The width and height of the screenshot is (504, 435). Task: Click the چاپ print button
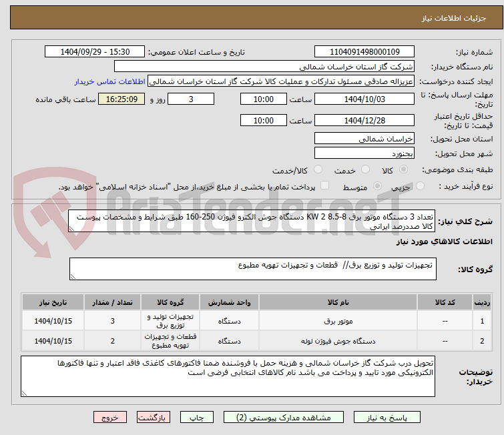(x=197, y=418)
